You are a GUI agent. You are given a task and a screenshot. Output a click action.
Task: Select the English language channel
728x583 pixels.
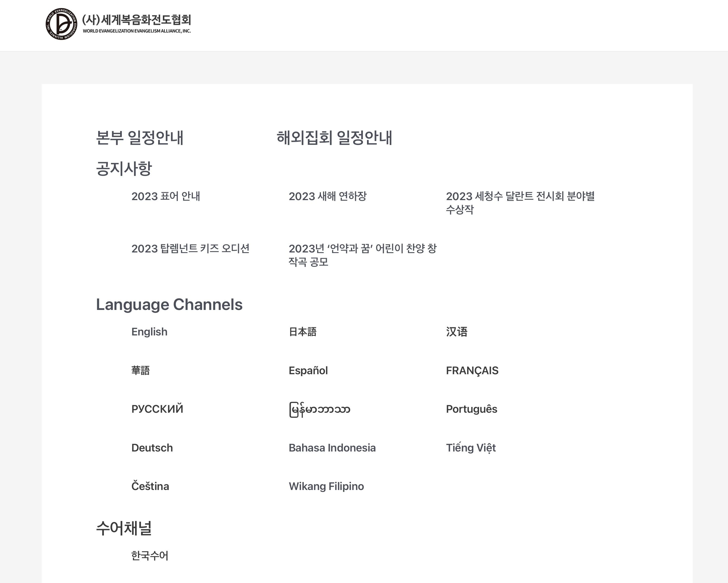pos(149,332)
